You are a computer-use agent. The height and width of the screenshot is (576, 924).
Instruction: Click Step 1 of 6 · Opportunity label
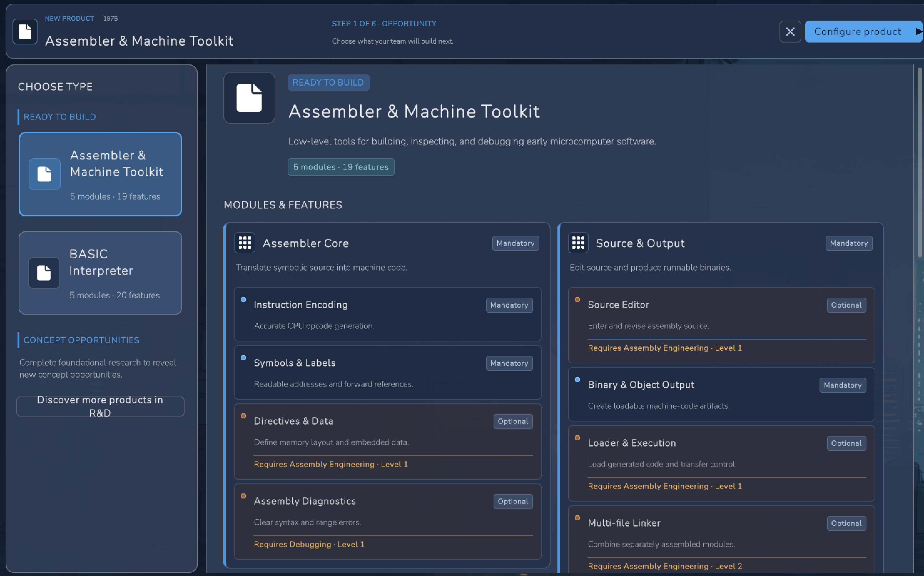(384, 24)
